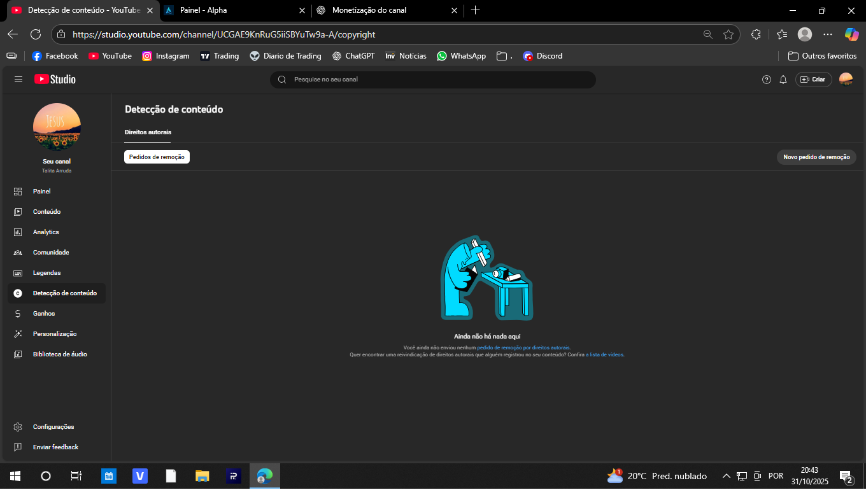
Task: Open Biblioteca de áudio
Action: [x=60, y=354]
